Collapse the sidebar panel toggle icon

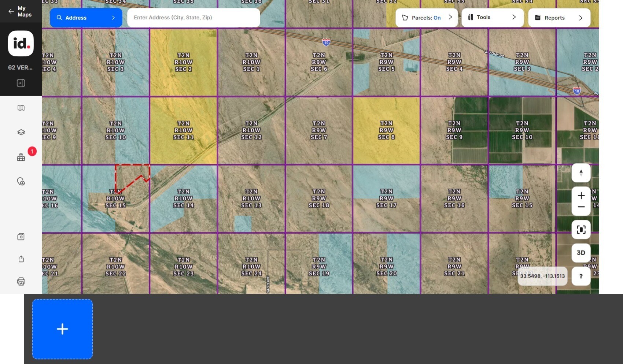(21, 83)
